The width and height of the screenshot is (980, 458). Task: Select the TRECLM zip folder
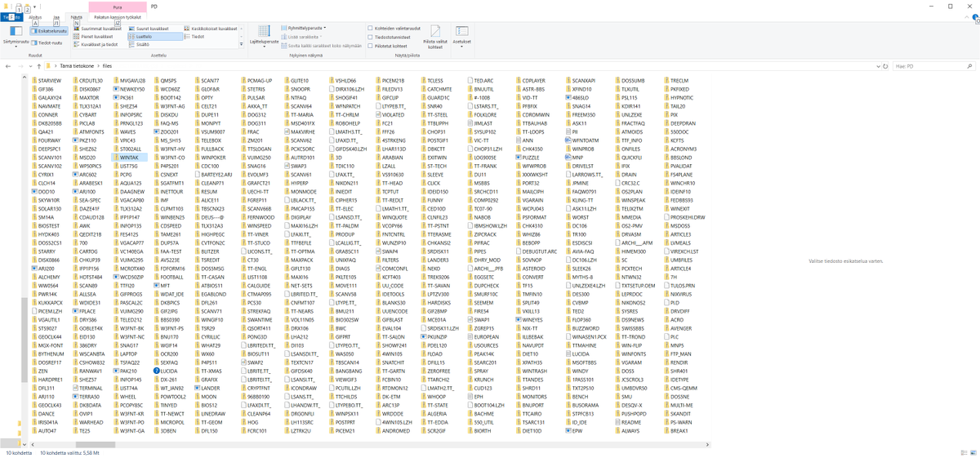coord(675,81)
